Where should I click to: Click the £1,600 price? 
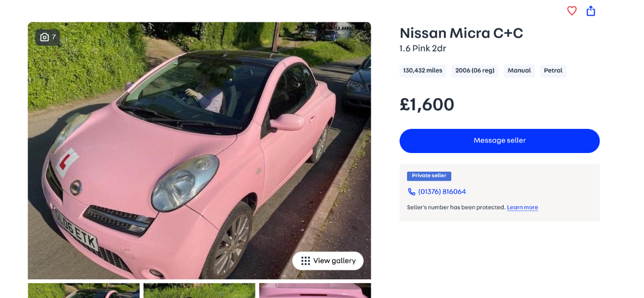(427, 104)
